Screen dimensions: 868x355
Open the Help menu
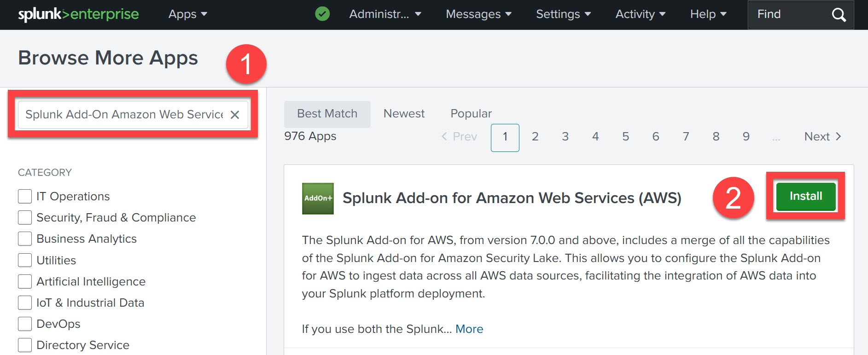tap(707, 14)
